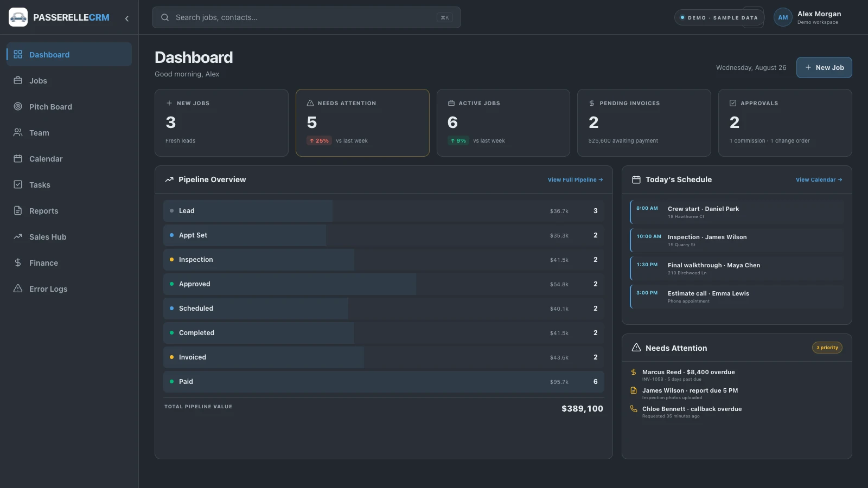Click the Pipeline Overview trend icon
The image size is (868, 488).
pos(169,179)
